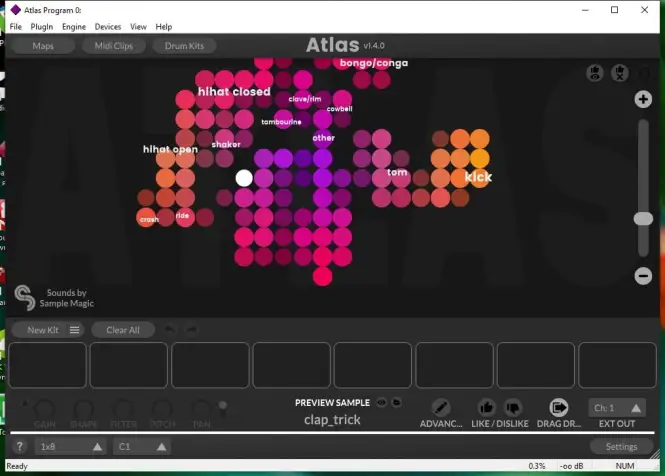The width and height of the screenshot is (665, 476).
Task: Click the bongo/conga label
Action: (x=374, y=63)
